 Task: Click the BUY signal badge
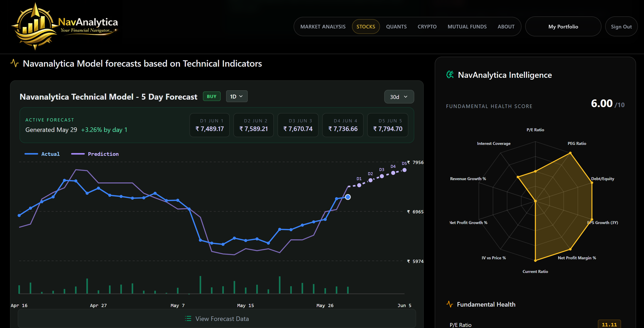point(212,96)
